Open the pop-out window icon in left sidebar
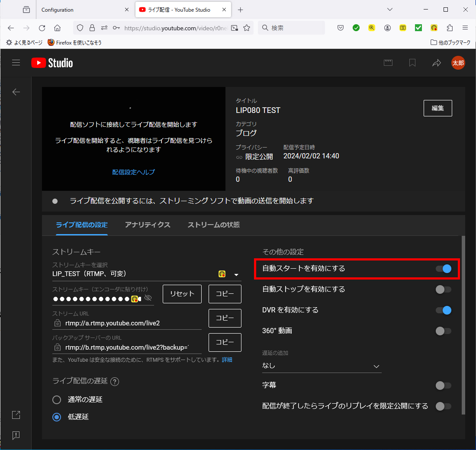 coord(16,415)
